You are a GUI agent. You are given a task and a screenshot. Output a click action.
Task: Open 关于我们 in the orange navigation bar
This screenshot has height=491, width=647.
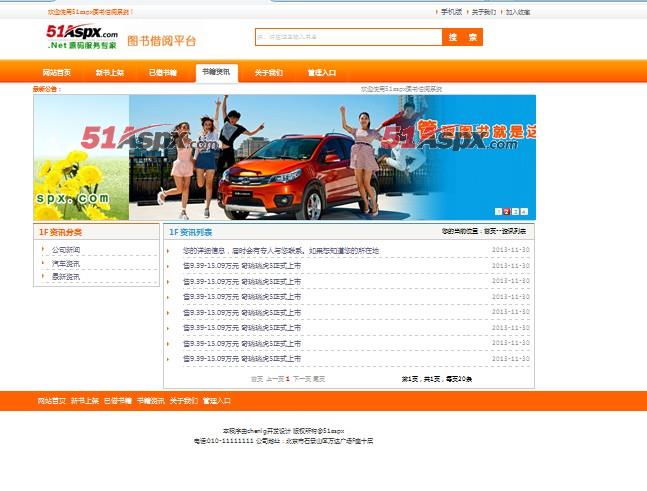[x=269, y=73]
